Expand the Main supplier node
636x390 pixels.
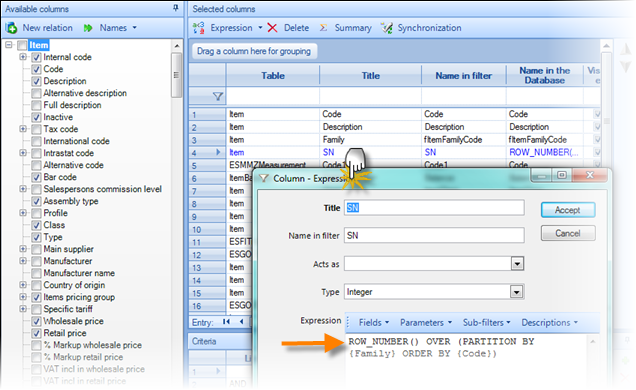[x=23, y=249]
